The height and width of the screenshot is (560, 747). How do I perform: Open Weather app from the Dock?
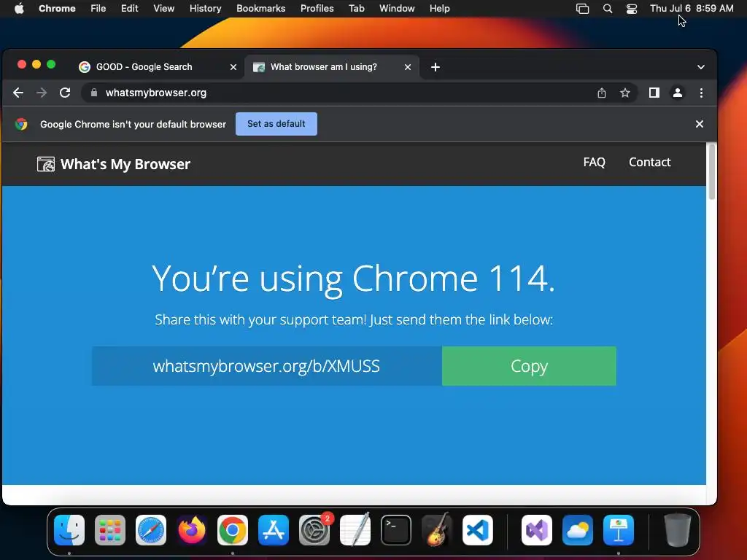click(578, 530)
